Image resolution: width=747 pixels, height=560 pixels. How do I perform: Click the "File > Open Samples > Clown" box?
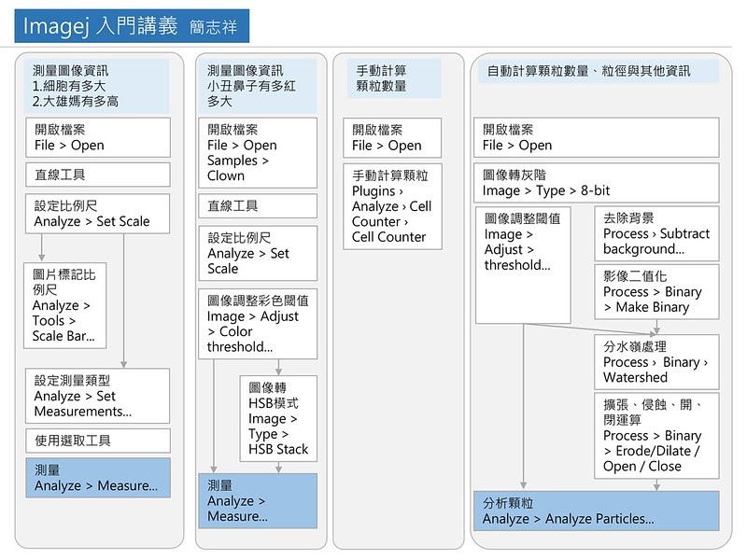(x=258, y=153)
